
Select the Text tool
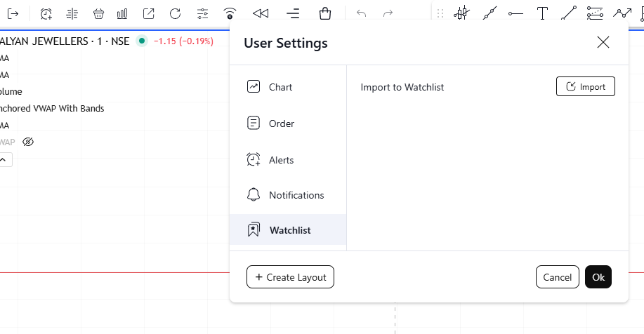tap(543, 13)
